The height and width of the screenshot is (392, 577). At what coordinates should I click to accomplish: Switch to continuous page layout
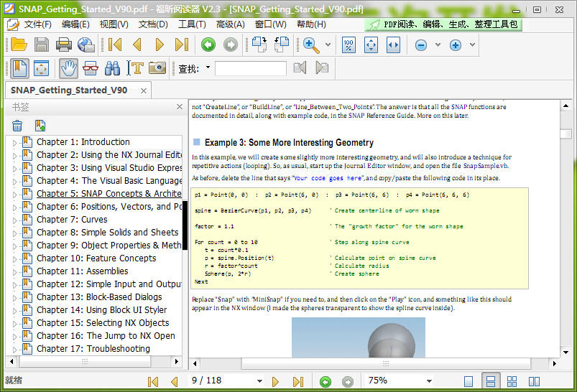491,381
